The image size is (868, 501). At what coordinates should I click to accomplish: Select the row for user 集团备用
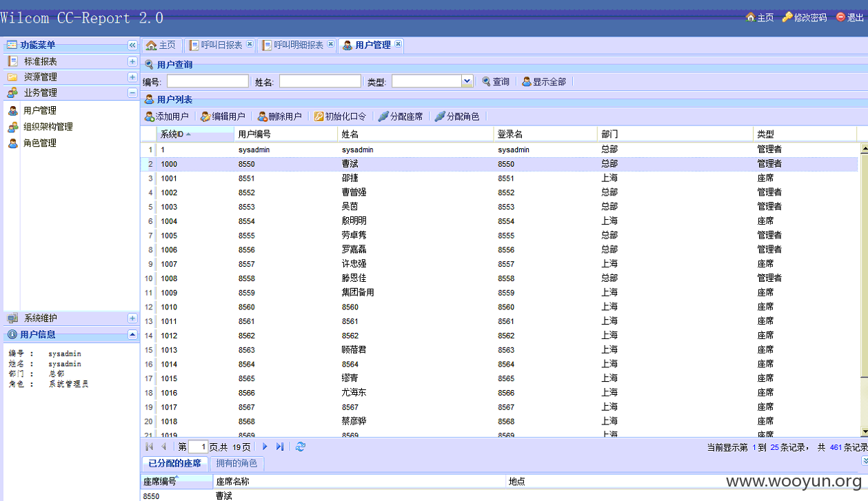[500, 292]
